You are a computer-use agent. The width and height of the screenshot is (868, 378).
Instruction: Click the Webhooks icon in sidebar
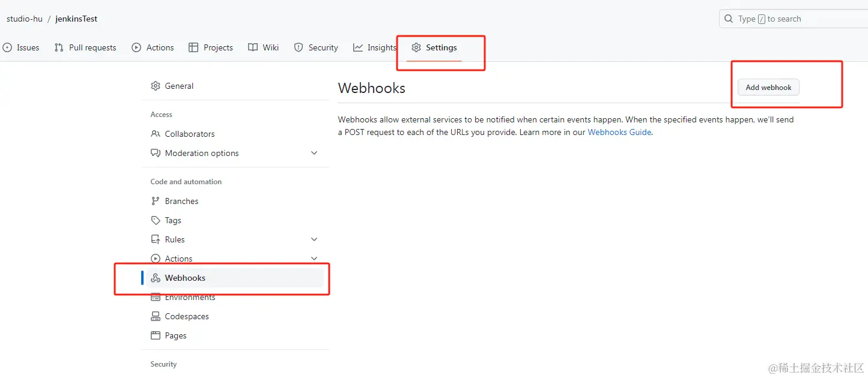[156, 278]
